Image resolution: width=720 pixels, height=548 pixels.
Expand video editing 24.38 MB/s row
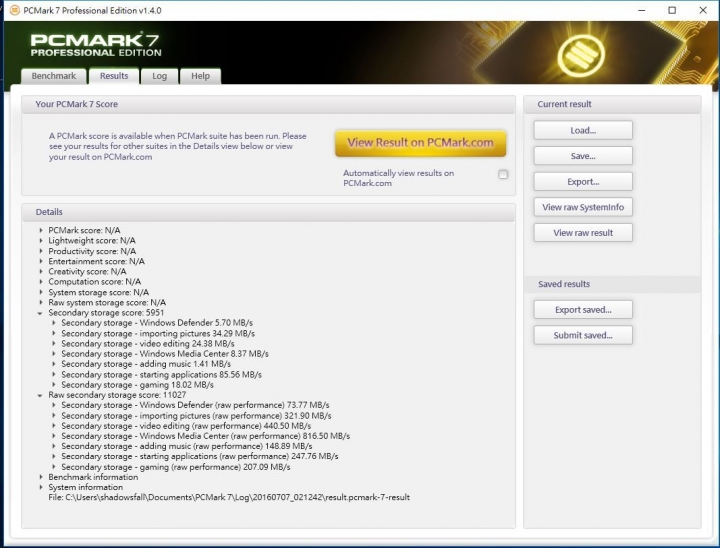point(54,344)
